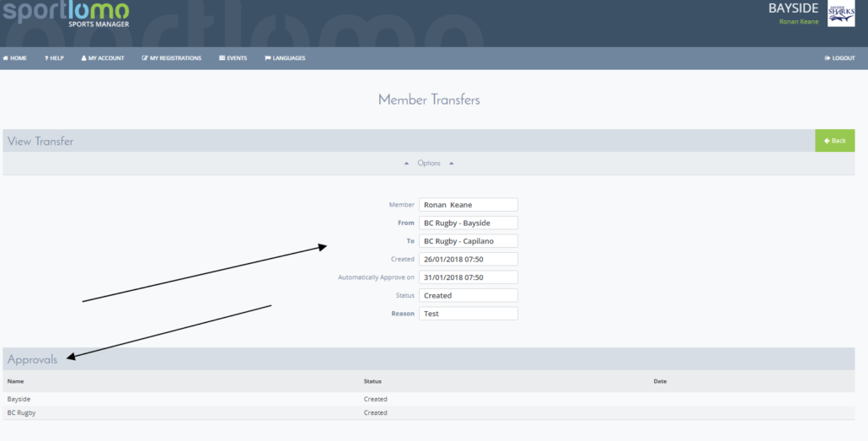Image resolution: width=868 pixels, height=441 pixels.
Task: Click the Created status in Bayside row
Action: [375, 399]
